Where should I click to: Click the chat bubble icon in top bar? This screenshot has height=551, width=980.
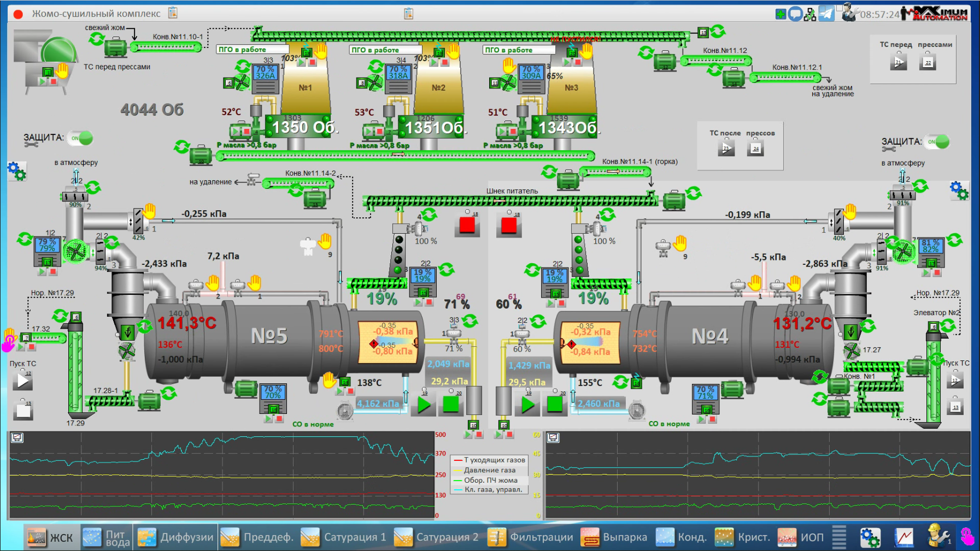[795, 14]
